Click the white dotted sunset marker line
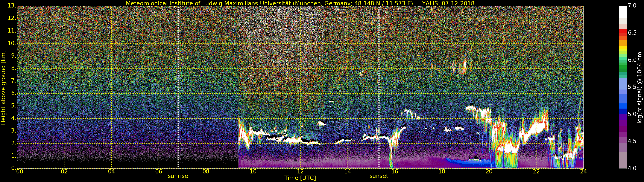 click(379, 87)
